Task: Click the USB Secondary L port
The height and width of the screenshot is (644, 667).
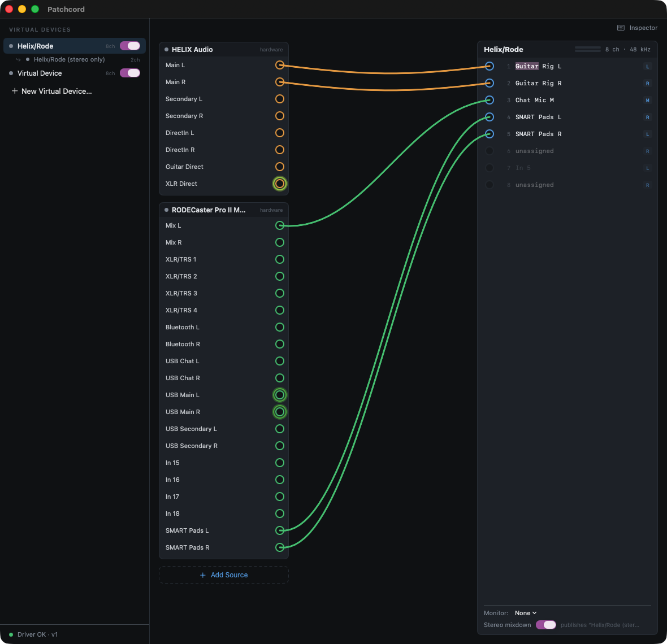Action: pos(279,429)
